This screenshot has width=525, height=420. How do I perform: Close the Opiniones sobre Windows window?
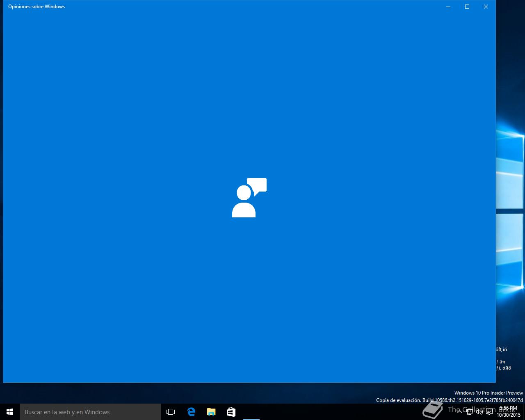coord(486,7)
